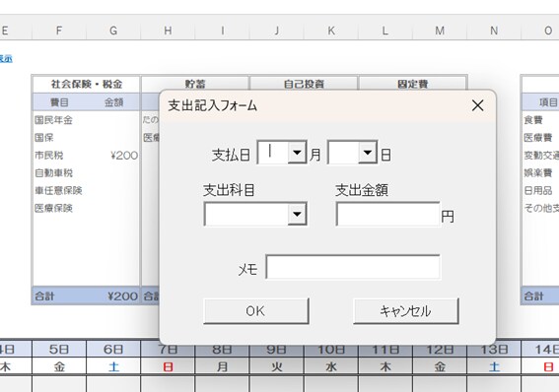559x392 pixels.
Task: Click the キャンセル button
Action: (406, 311)
